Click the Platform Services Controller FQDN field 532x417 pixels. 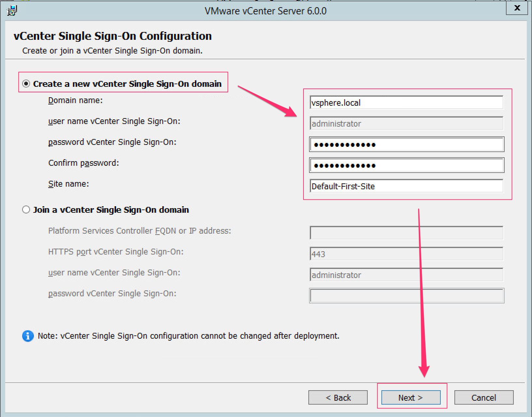pos(406,233)
